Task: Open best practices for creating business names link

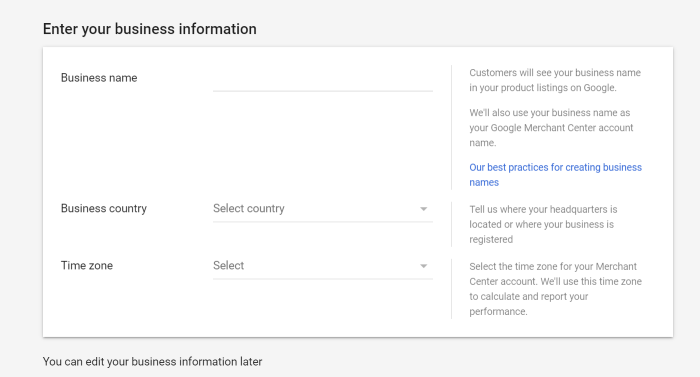Action: tap(555, 175)
